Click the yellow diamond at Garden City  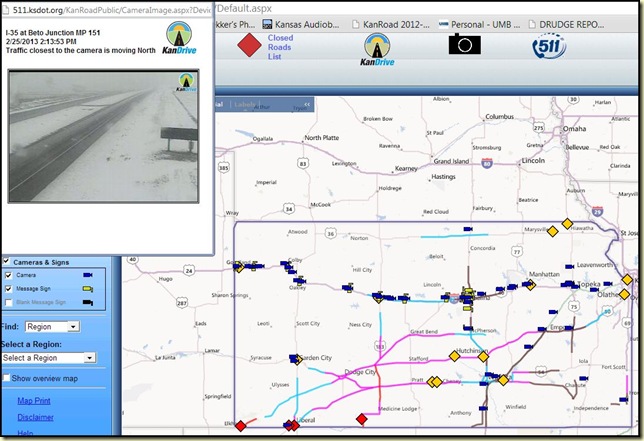299,360
